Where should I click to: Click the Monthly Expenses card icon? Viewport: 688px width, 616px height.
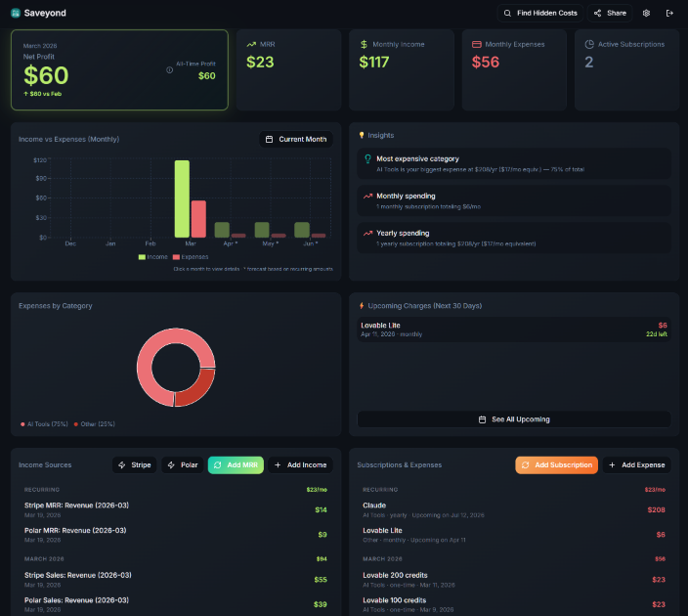coord(476,44)
